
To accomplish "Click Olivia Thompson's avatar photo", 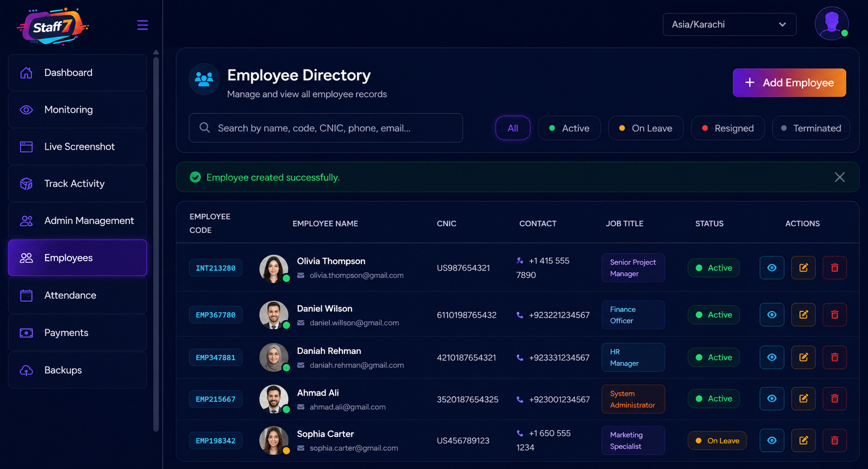I will [x=274, y=269].
